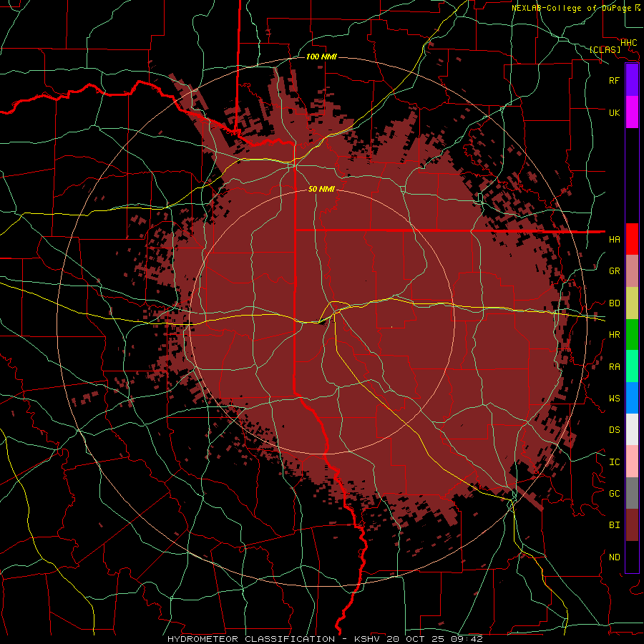The height and width of the screenshot is (644, 644).
Task: Click the GR pink legend swatch
Action: pyautogui.click(x=632, y=270)
